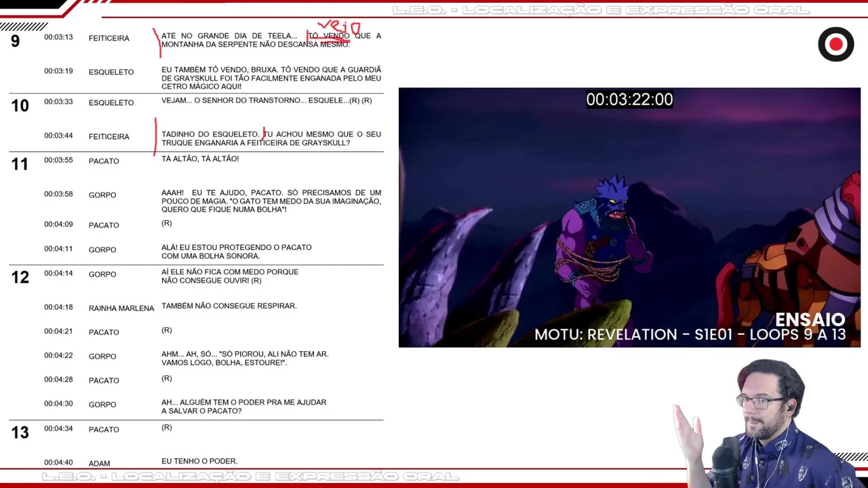
Task: Select loop number 13 in the script
Action: [20, 432]
